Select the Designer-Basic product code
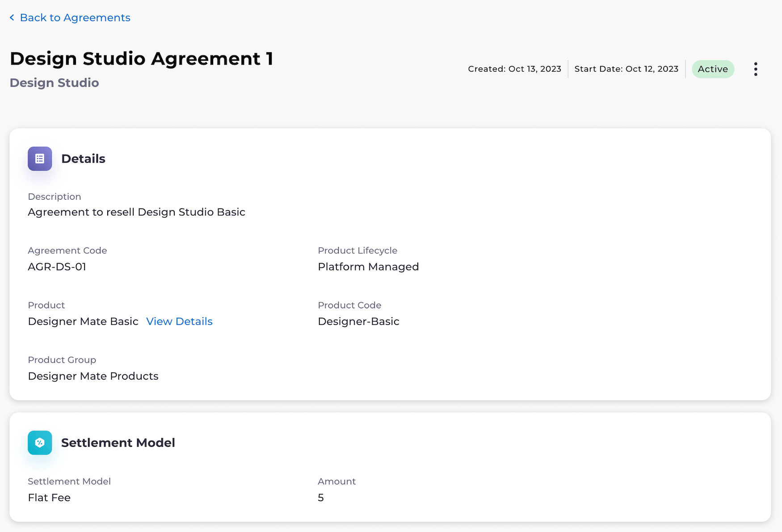 [358, 321]
